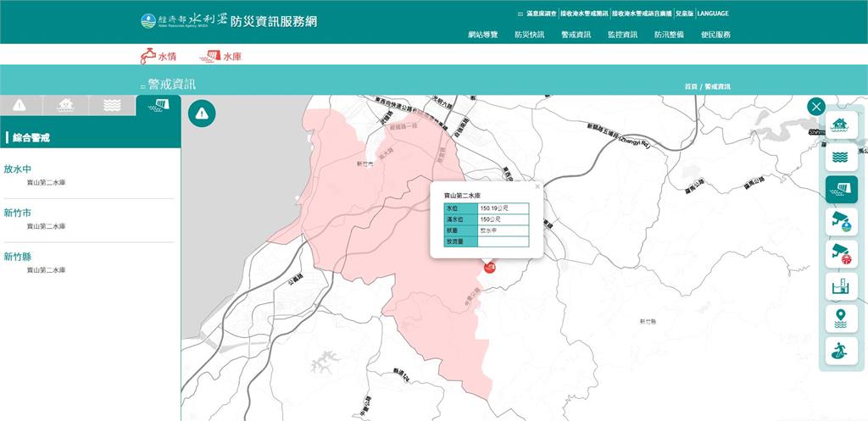This screenshot has width=868, height=421.
Task: Select the location pin over water icon
Action: [x=841, y=319]
